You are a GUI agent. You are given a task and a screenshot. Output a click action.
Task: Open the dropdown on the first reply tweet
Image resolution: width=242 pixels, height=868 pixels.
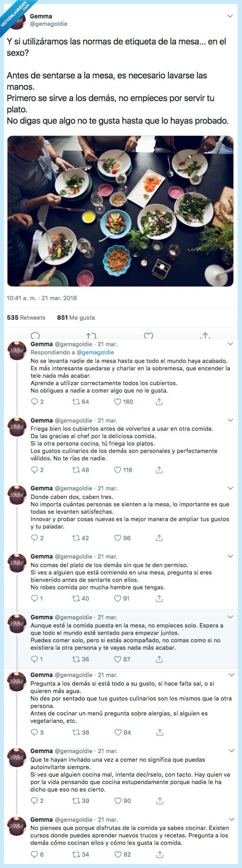(230, 344)
